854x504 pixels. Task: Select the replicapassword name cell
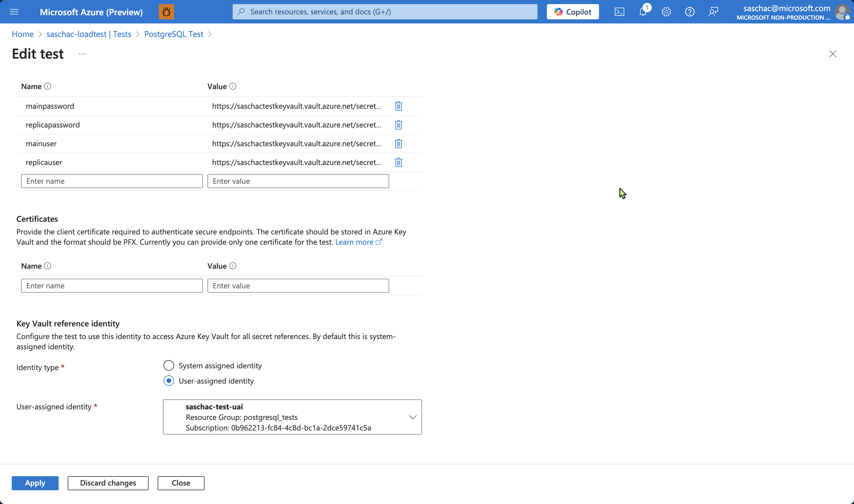pyautogui.click(x=53, y=125)
